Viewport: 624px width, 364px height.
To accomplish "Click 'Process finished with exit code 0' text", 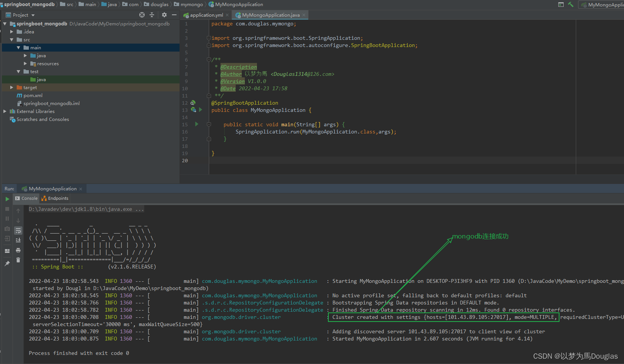I will point(79,353).
